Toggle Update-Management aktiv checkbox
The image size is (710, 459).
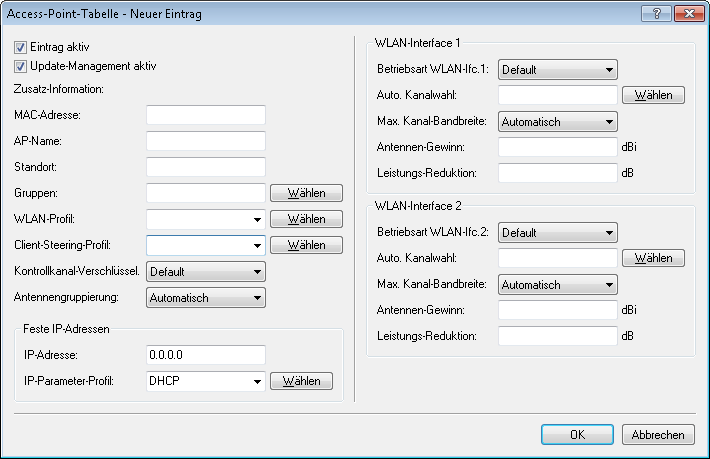[21, 66]
